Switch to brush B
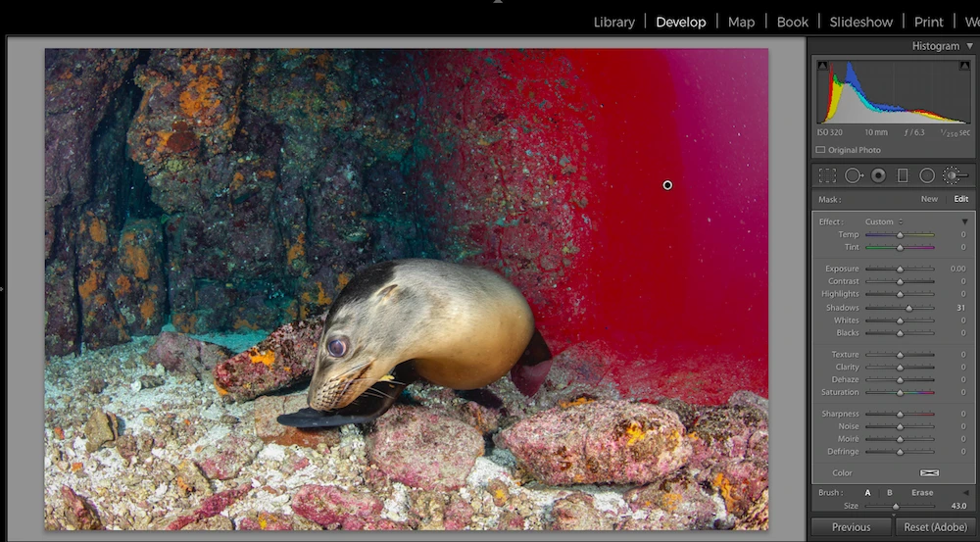This screenshot has height=542, width=980. tap(890, 493)
